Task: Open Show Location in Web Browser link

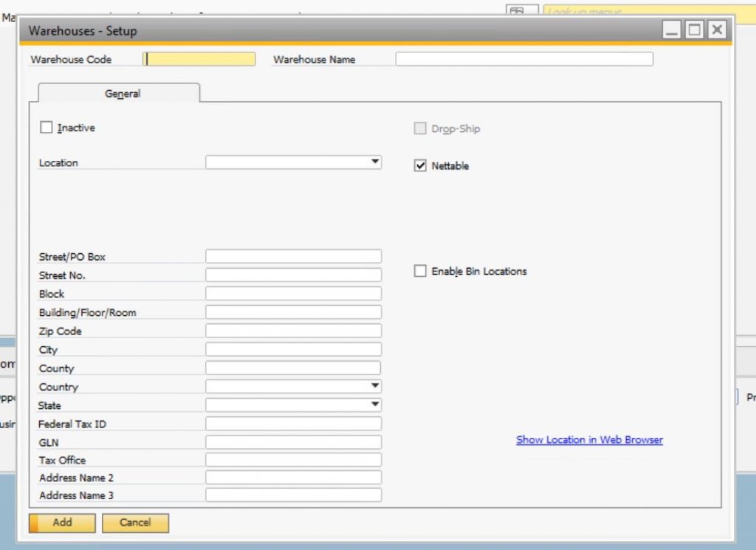Action: click(589, 439)
